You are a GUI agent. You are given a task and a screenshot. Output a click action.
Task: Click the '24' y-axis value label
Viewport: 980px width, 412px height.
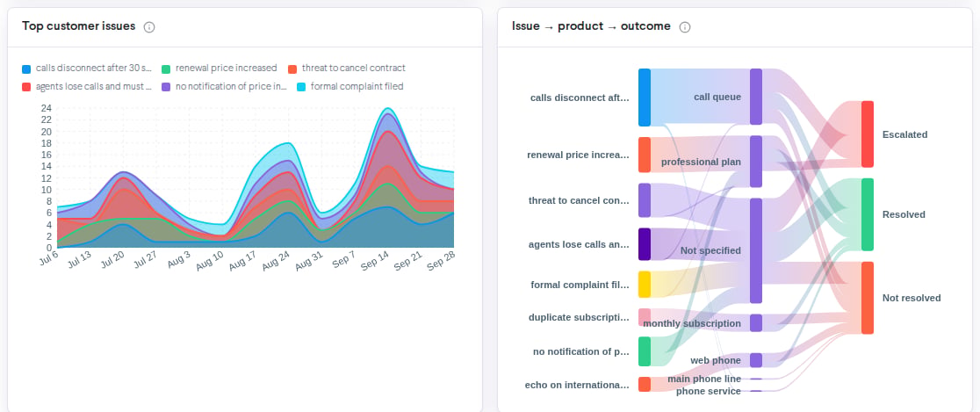(47, 108)
